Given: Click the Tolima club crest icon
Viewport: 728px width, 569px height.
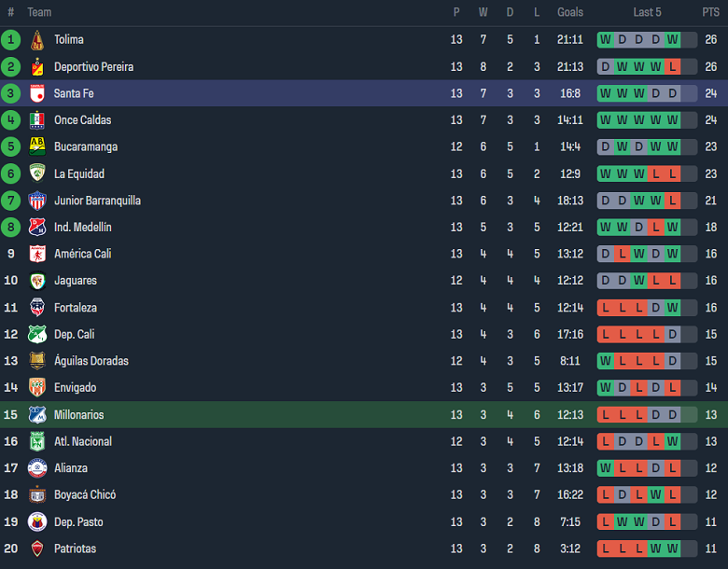Looking at the screenshot, I should pos(37,40).
